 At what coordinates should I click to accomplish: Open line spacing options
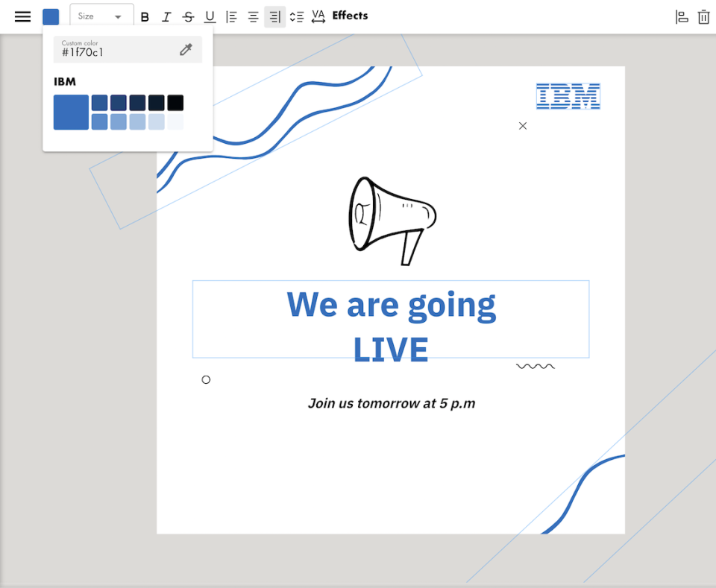click(x=296, y=16)
